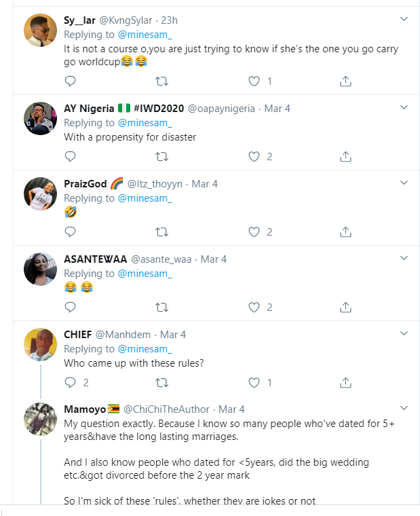Open the caret menu on Mamoyo's tweet
The height and width of the screenshot is (516, 420).
tap(404, 408)
